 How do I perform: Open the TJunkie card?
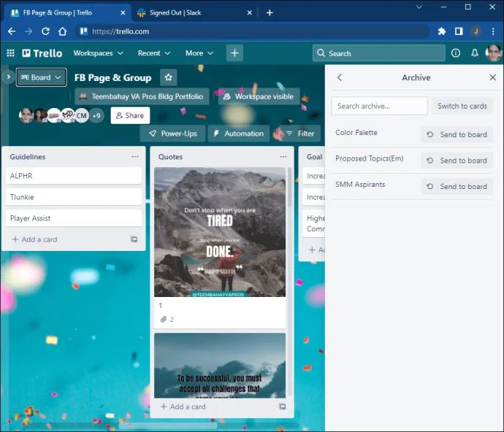point(74,197)
